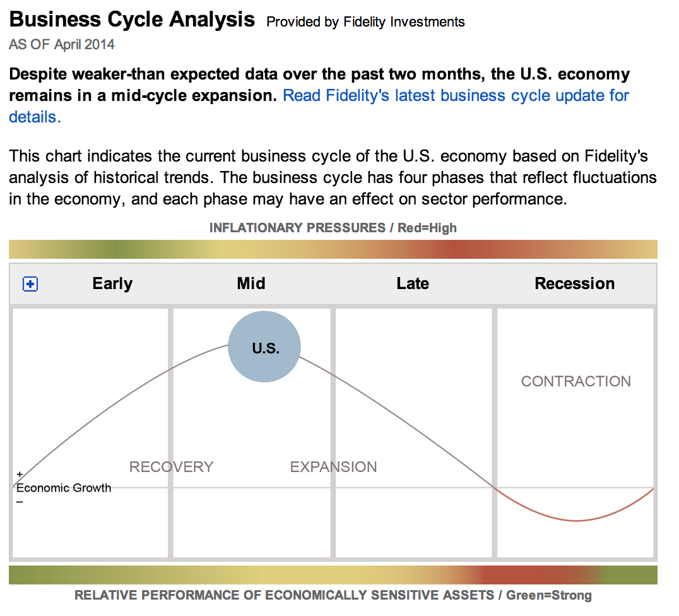Click the inflationary pressures gradient bar
Screen dimensions: 679x616
[333, 249]
